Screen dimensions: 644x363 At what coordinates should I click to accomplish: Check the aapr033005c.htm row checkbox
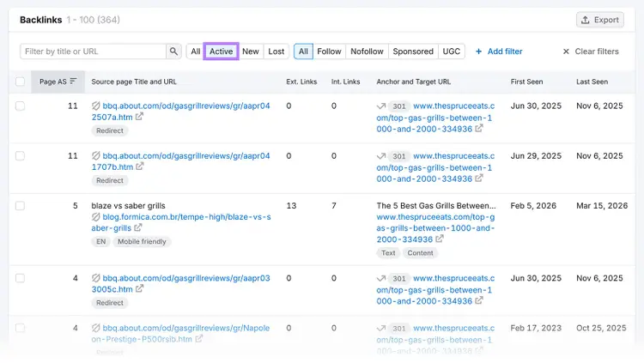pyautogui.click(x=20, y=278)
